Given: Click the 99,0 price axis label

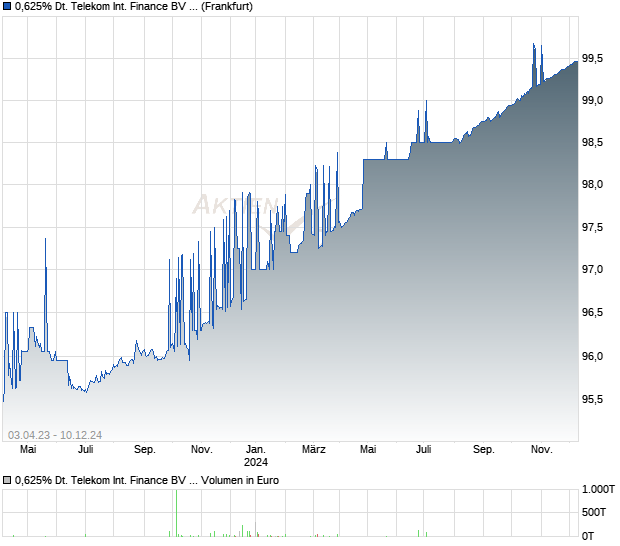Looking at the screenshot, I should tap(592, 100).
